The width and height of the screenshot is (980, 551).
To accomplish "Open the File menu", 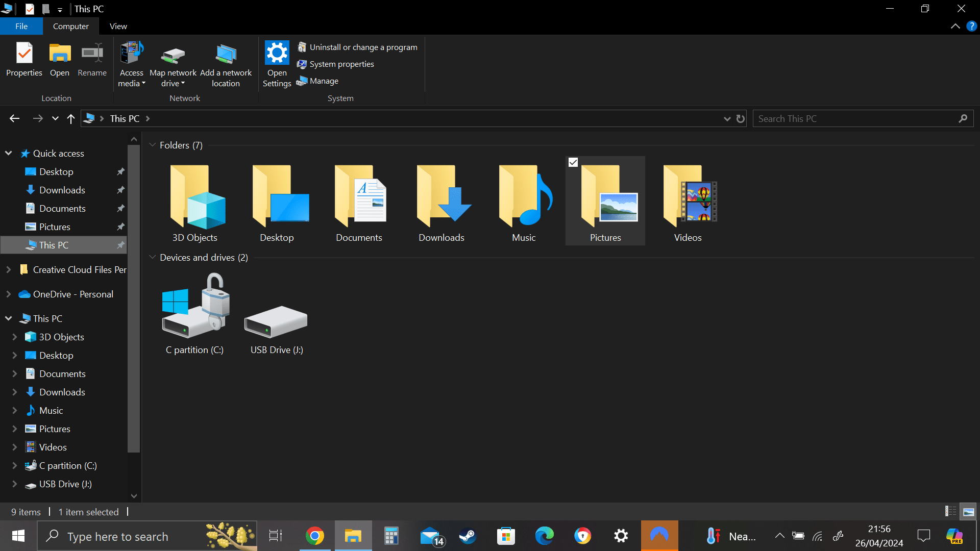I will click(x=21, y=27).
